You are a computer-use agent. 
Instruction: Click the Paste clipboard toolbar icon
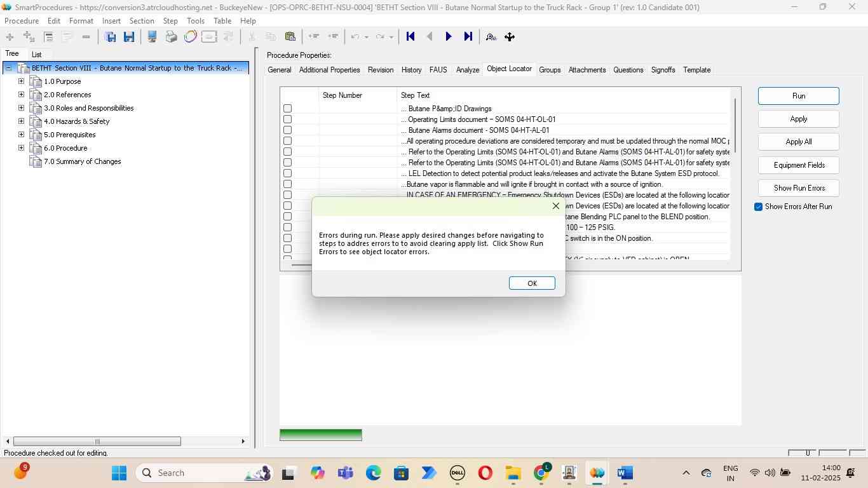click(290, 37)
